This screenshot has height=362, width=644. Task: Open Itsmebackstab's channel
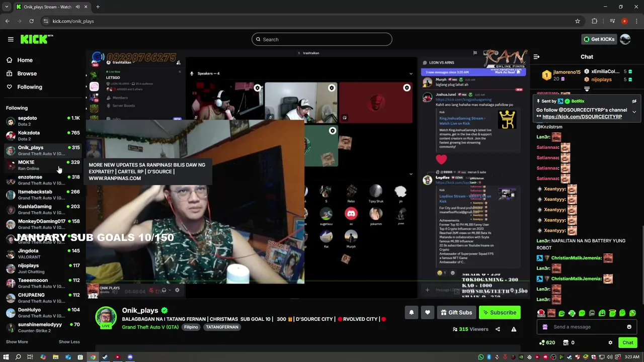pos(43,195)
